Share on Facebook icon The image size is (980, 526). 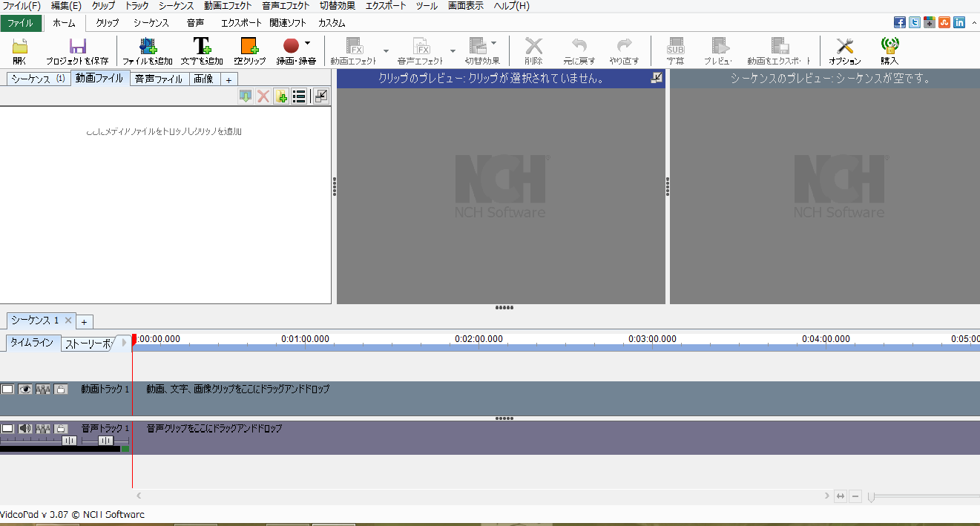coord(899,22)
